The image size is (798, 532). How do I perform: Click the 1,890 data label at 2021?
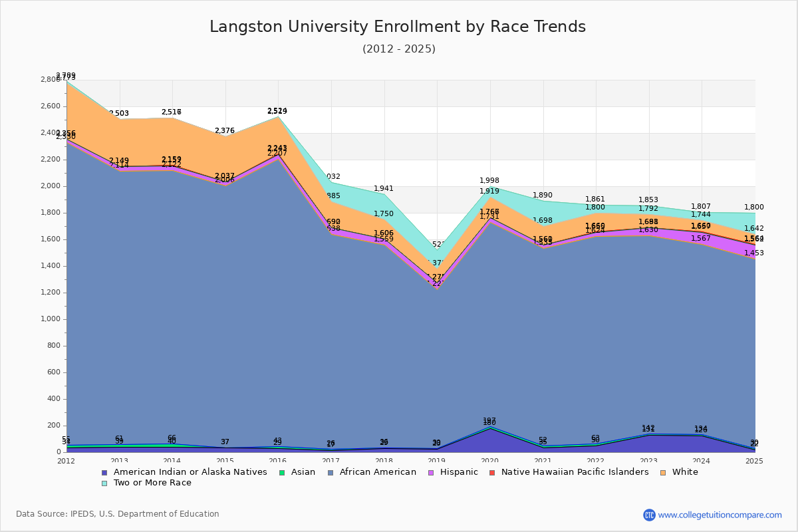pyautogui.click(x=543, y=195)
